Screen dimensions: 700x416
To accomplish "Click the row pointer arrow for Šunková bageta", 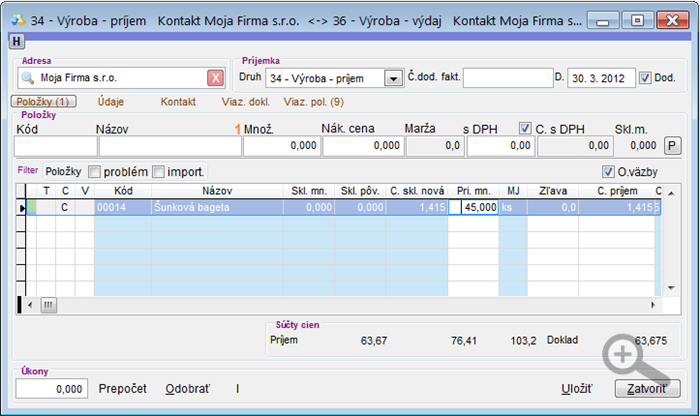I will tap(23, 208).
